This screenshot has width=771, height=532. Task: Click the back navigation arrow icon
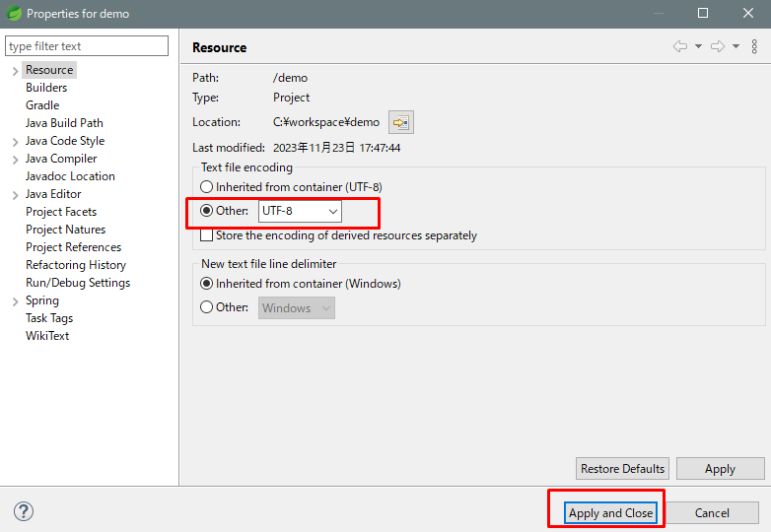[x=680, y=46]
